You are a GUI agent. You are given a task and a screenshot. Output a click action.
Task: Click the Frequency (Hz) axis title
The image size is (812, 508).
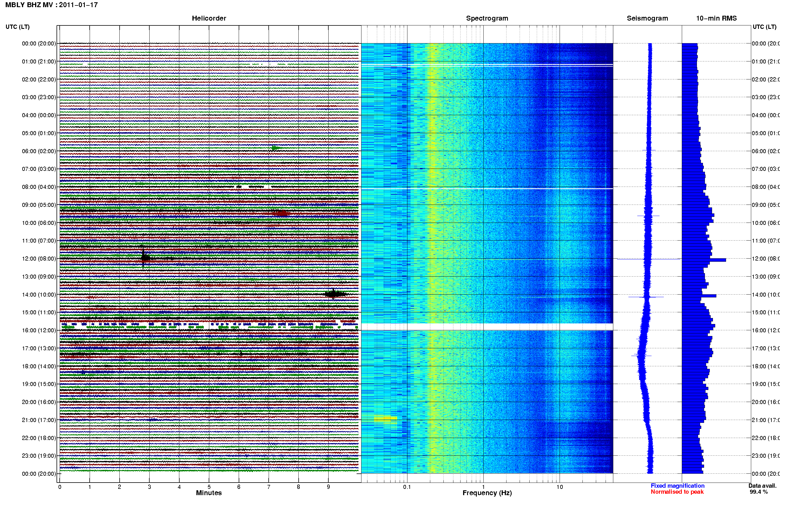click(x=487, y=493)
